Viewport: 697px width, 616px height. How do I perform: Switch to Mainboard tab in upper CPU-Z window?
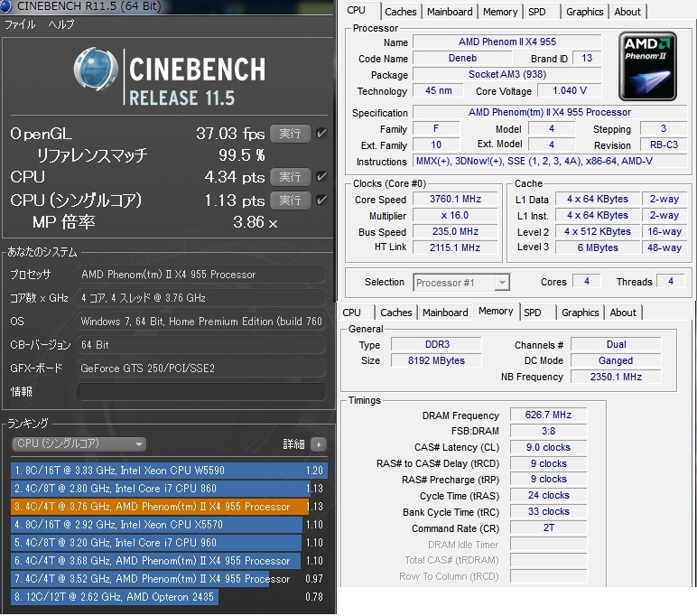point(450,12)
